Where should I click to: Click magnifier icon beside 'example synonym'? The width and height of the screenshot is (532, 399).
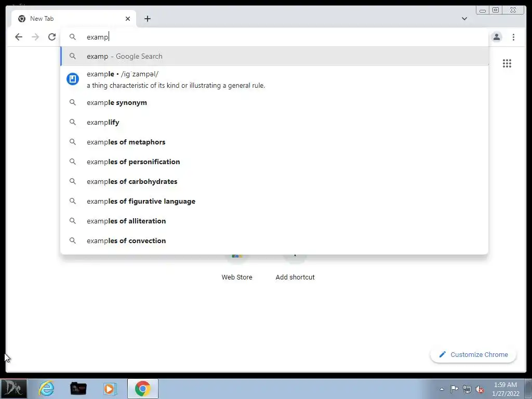point(73,102)
